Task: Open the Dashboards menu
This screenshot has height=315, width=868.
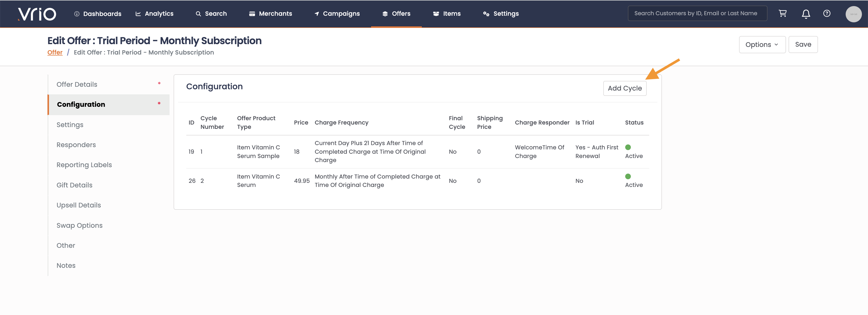Action: 98,14
